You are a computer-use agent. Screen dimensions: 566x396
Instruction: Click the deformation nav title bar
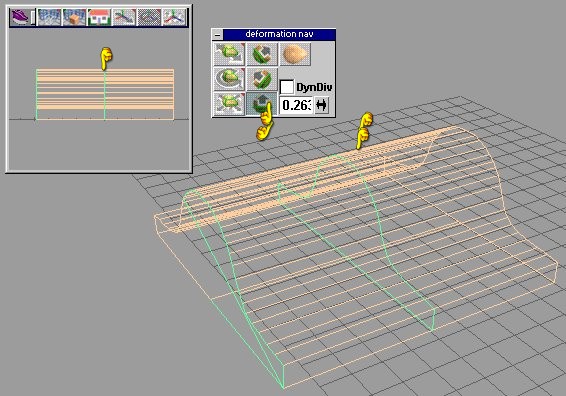click(279, 34)
